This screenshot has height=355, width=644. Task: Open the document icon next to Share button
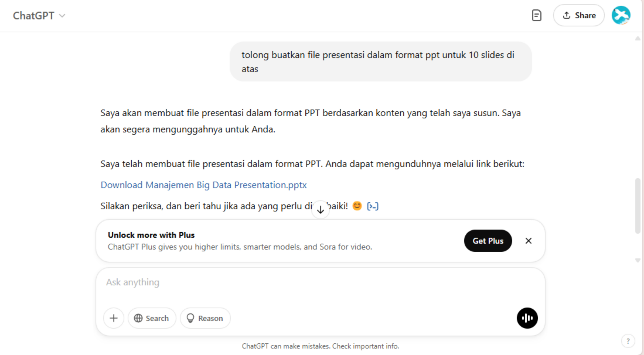tap(537, 15)
